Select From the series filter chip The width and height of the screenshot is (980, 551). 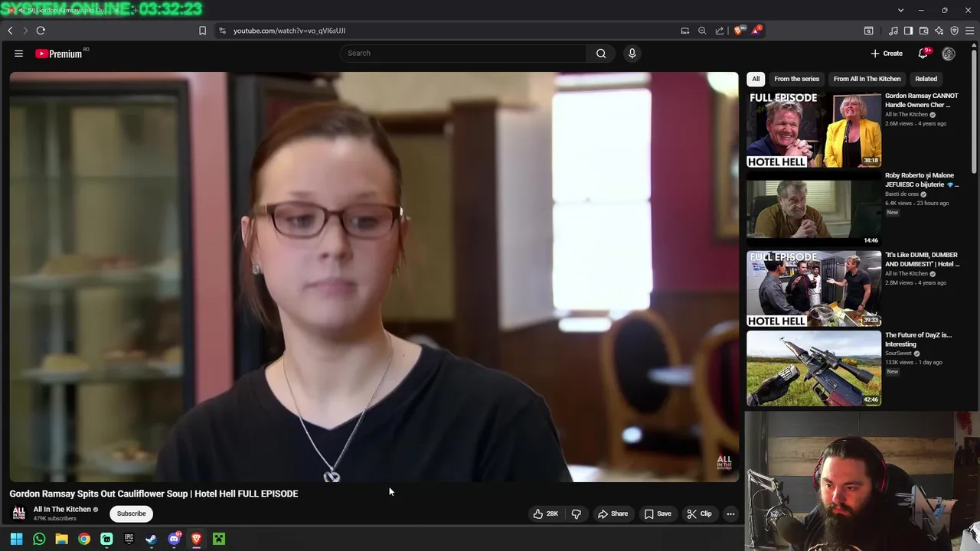coord(796,79)
